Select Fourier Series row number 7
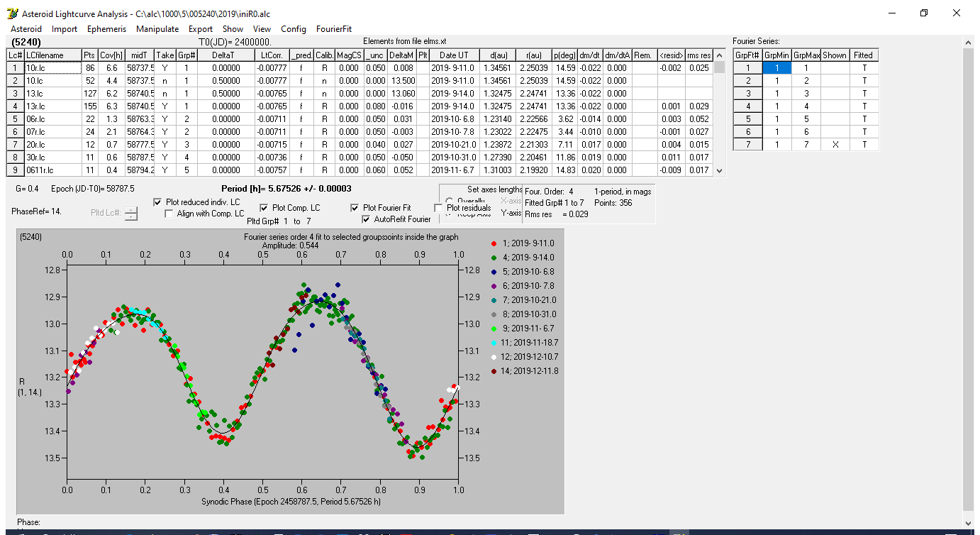This screenshot has width=980, height=535. [x=747, y=144]
